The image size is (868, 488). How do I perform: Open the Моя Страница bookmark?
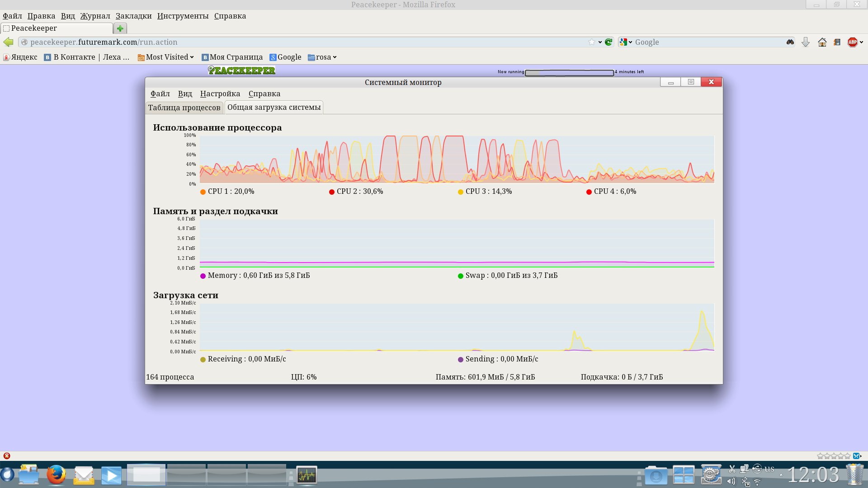tap(232, 57)
